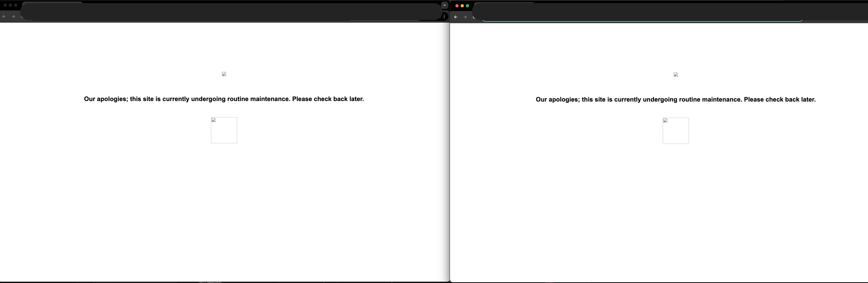Open the three-dot browser menu
The width and height of the screenshot is (868, 283).
(444, 16)
